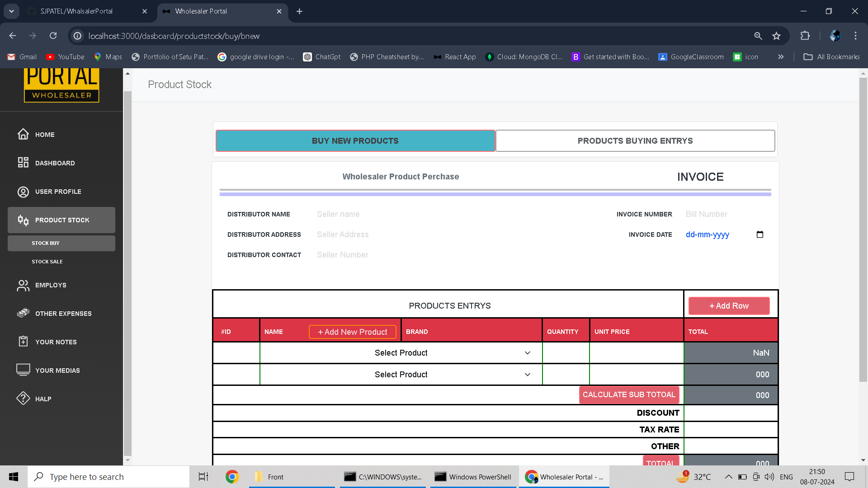Click the Employs people icon
Viewport: 868px width, 488px height.
(23, 285)
